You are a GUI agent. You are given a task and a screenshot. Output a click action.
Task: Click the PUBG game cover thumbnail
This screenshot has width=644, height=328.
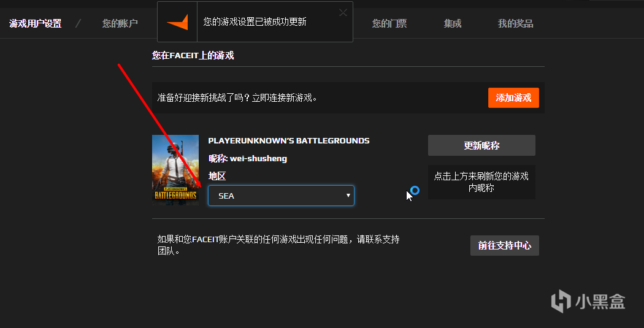pos(175,169)
